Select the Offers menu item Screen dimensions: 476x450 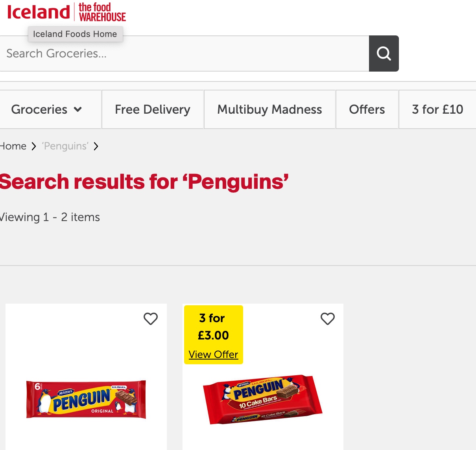[x=367, y=109]
